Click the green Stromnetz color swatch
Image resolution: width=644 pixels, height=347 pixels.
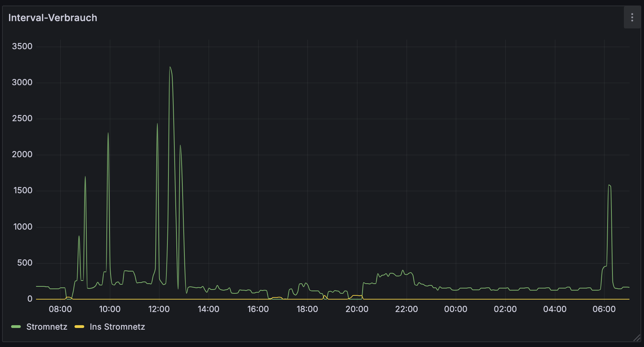pos(16,327)
